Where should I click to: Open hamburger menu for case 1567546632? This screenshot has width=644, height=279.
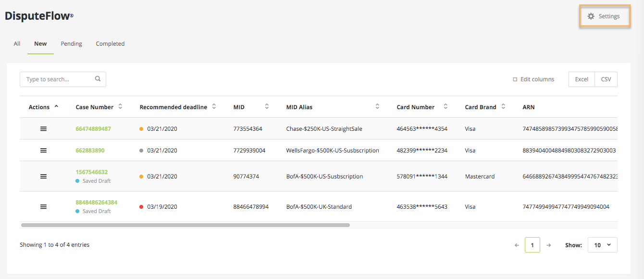click(x=43, y=177)
